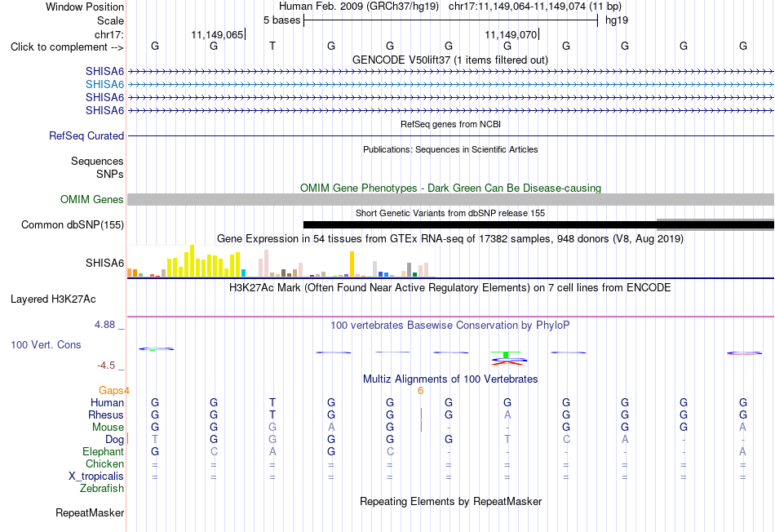Click the 'Elephant' species label
Screen dimensions: 775x532
[x=103, y=452]
